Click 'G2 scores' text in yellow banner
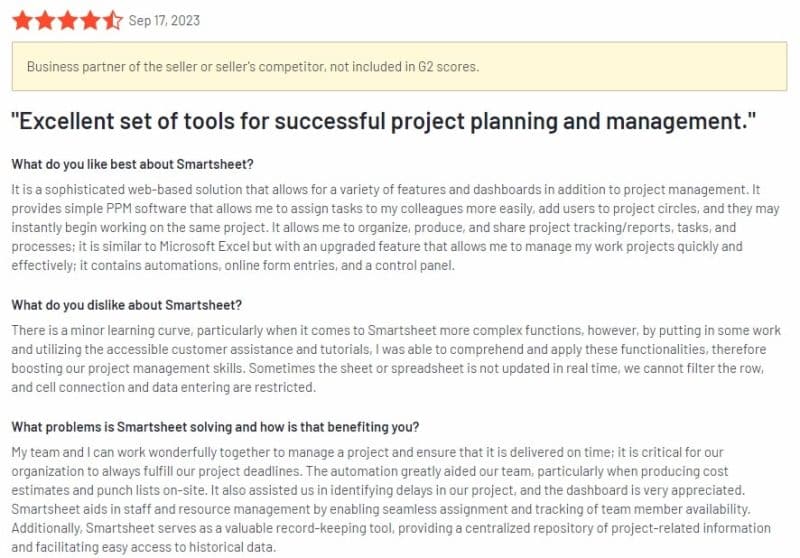The height and width of the screenshot is (558, 800). [x=448, y=67]
